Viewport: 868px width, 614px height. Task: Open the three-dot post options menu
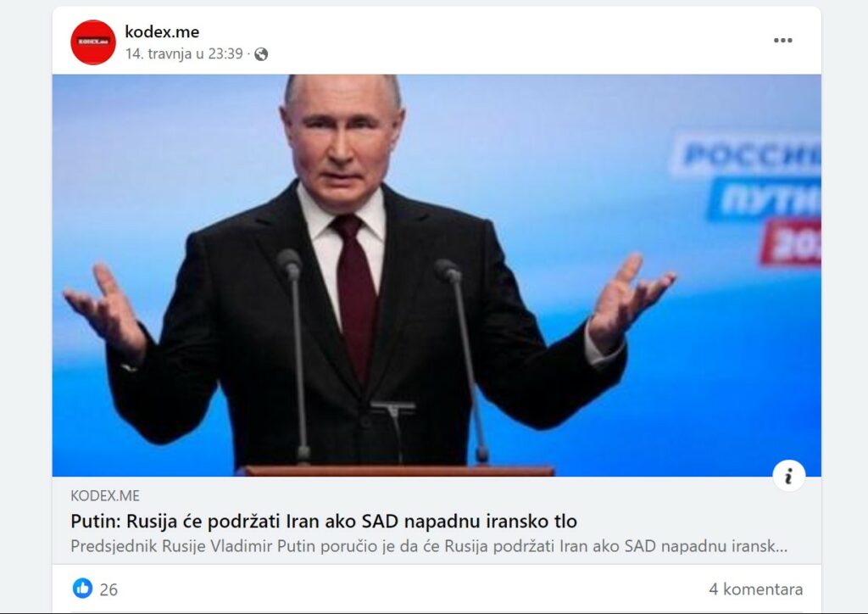(782, 41)
